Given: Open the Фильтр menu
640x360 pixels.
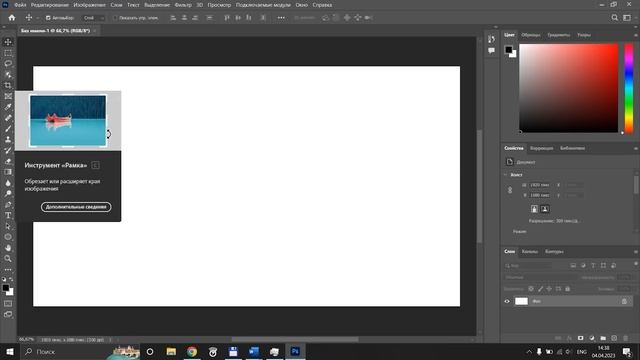Looking at the screenshot, I should [x=183, y=5].
